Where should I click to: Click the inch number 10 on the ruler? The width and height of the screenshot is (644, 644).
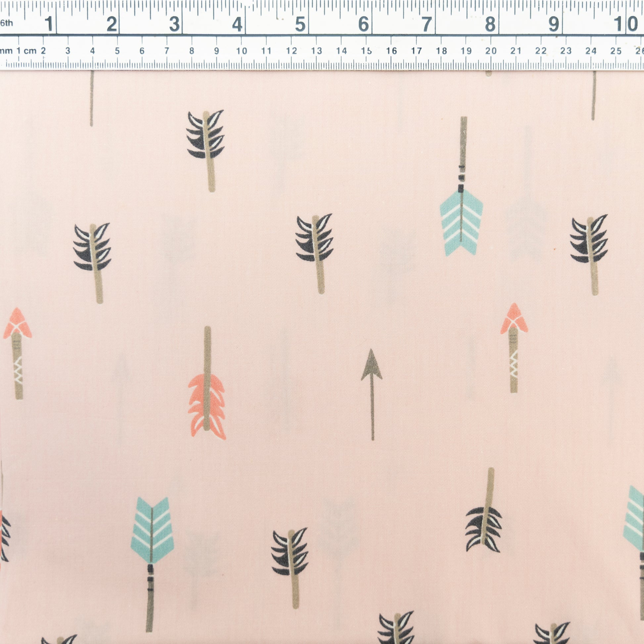click(x=625, y=24)
